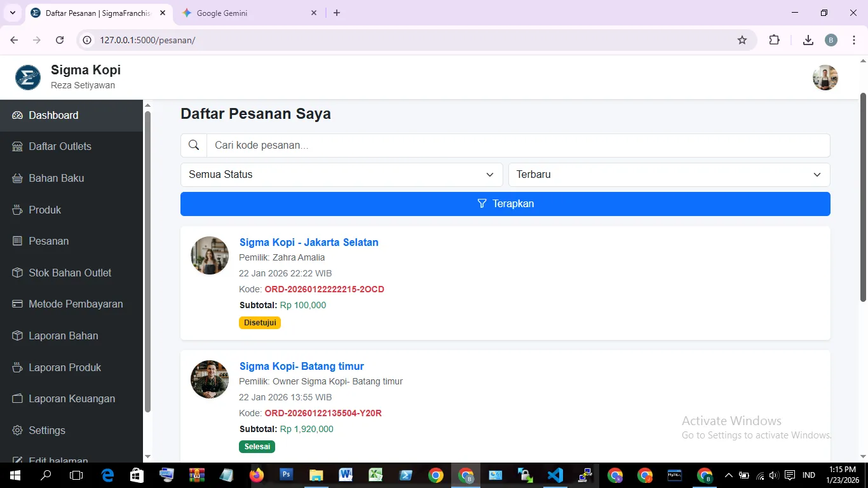The height and width of the screenshot is (488, 868).
Task: Click the subtotal Rp 1,920,000
Action: 307,429
